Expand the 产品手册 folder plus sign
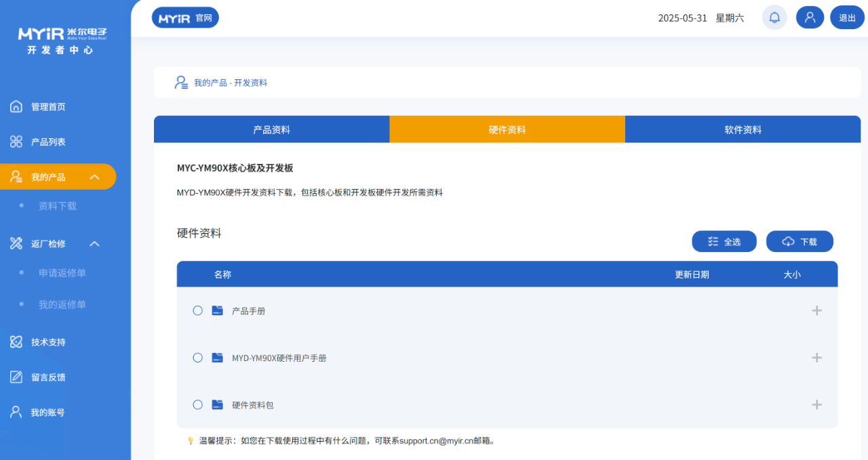Viewport: 868px width, 460px height. (x=816, y=310)
